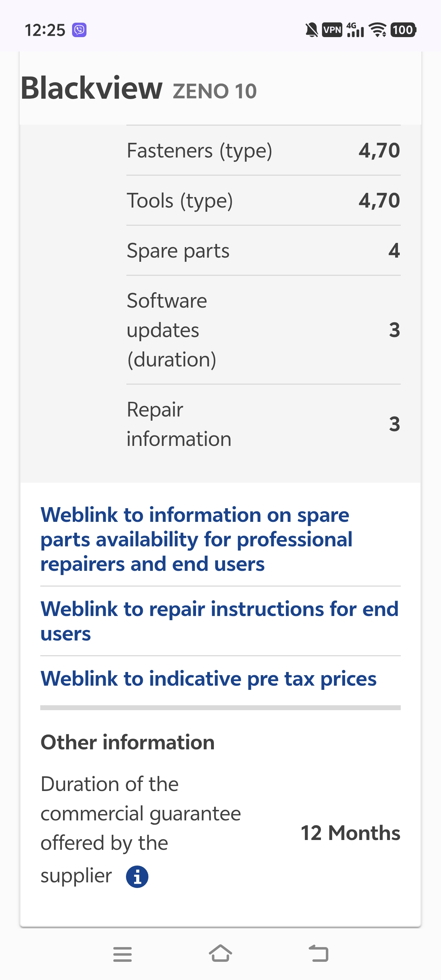
Task: Tap the Wi-Fi signal icon
Action: [377, 30]
